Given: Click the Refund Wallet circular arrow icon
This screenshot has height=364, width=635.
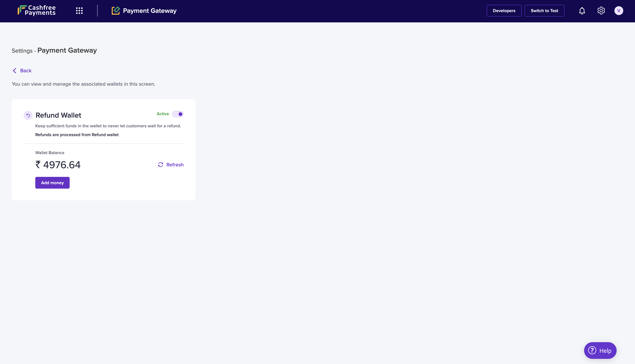Looking at the screenshot, I should (28, 116).
